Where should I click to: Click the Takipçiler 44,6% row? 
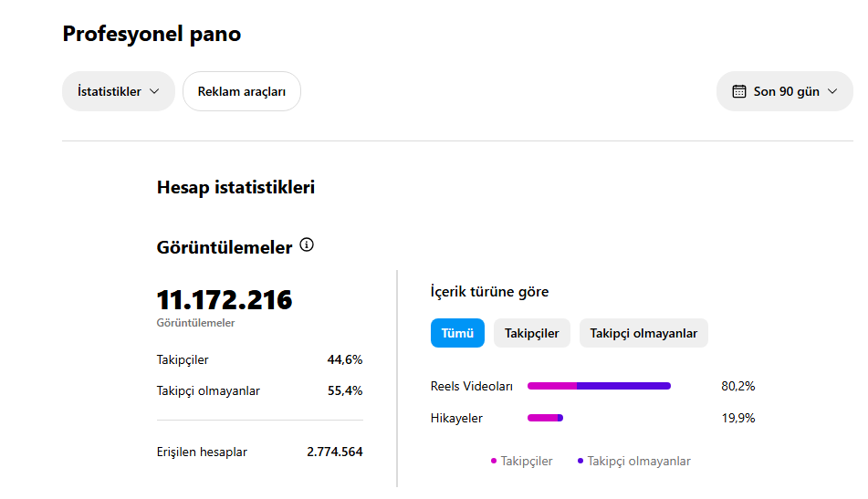(259, 359)
